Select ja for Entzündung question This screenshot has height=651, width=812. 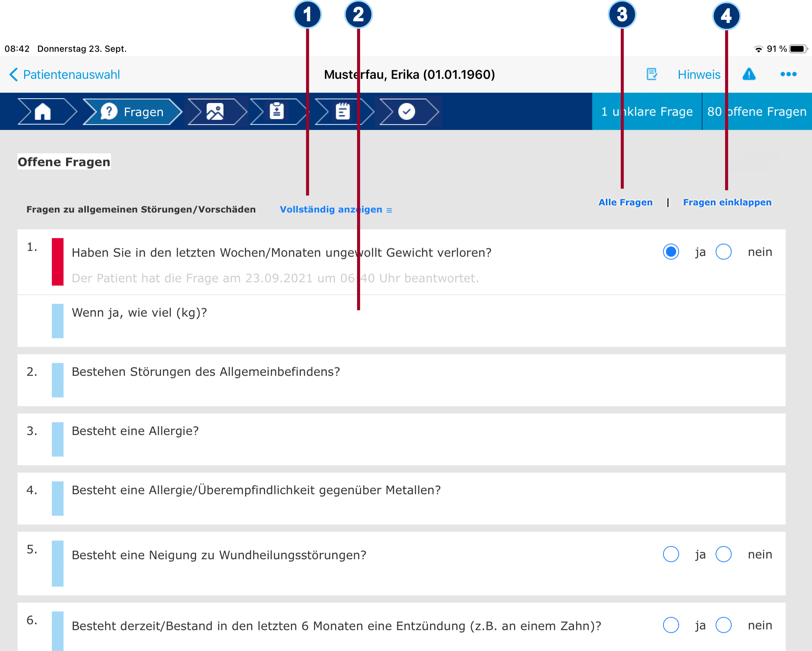tap(671, 625)
